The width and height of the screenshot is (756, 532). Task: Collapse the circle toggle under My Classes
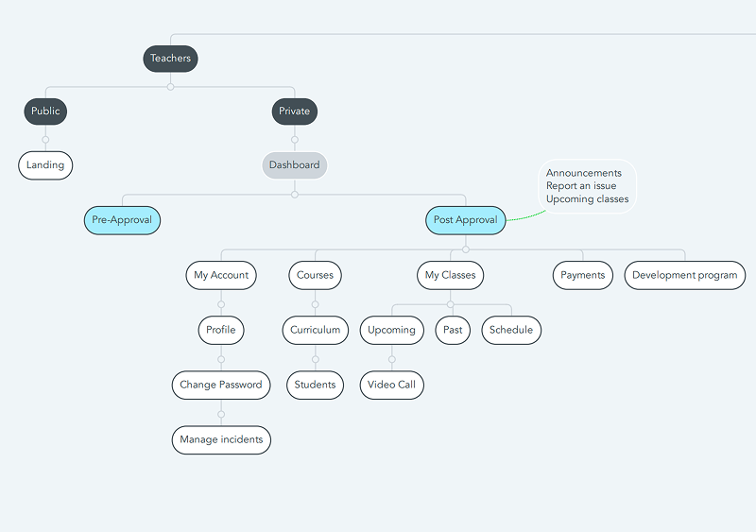pyautogui.click(x=450, y=304)
